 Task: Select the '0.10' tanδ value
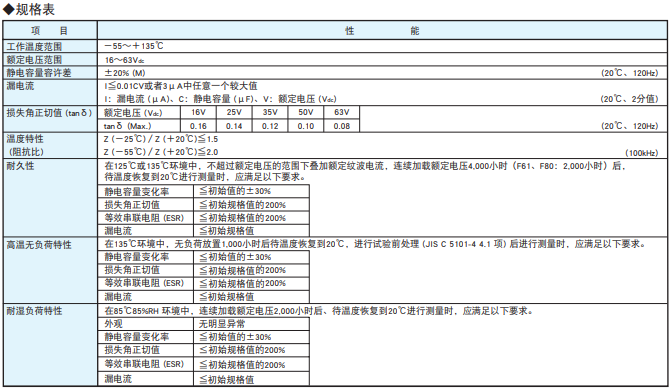click(306, 126)
